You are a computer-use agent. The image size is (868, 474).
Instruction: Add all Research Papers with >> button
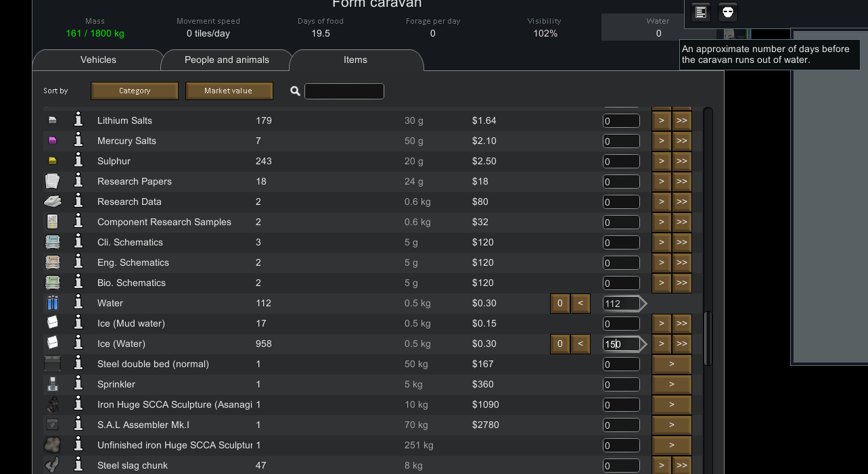click(x=681, y=181)
